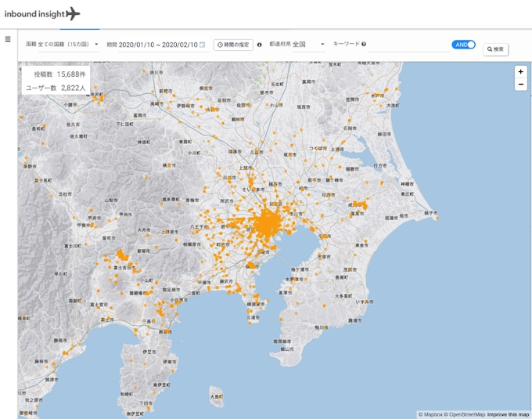Click the help icon next to キーワード
The width and height of the screenshot is (532, 419).
[x=364, y=45]
